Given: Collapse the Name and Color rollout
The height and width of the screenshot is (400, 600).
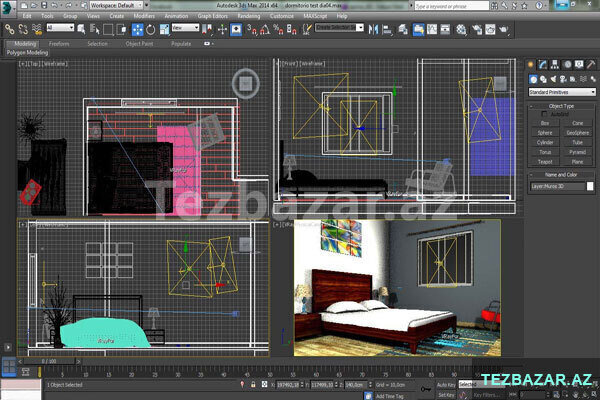Looking at the screenshot, I should coord(561,175).
